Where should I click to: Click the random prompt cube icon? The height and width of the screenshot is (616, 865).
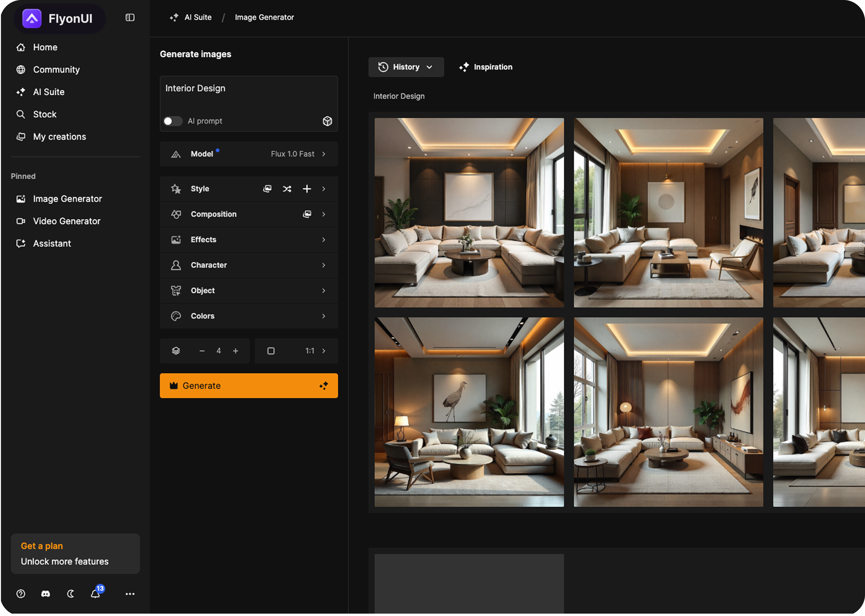pos(327,121)
